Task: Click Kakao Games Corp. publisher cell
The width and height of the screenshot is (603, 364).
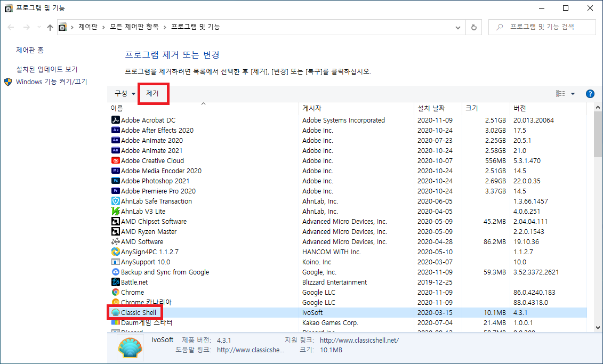Action: click(331, 323)
